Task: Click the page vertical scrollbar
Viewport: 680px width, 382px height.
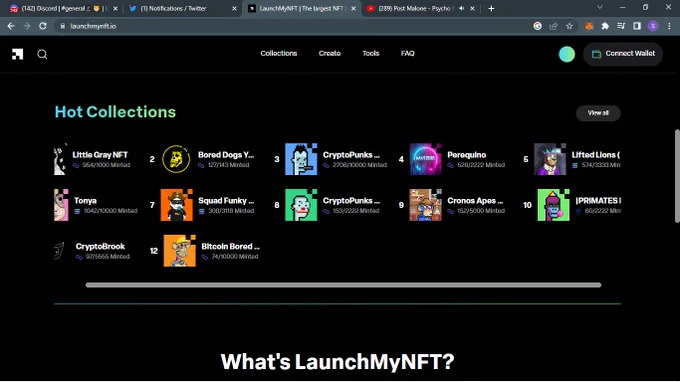Action: [677, 176]
